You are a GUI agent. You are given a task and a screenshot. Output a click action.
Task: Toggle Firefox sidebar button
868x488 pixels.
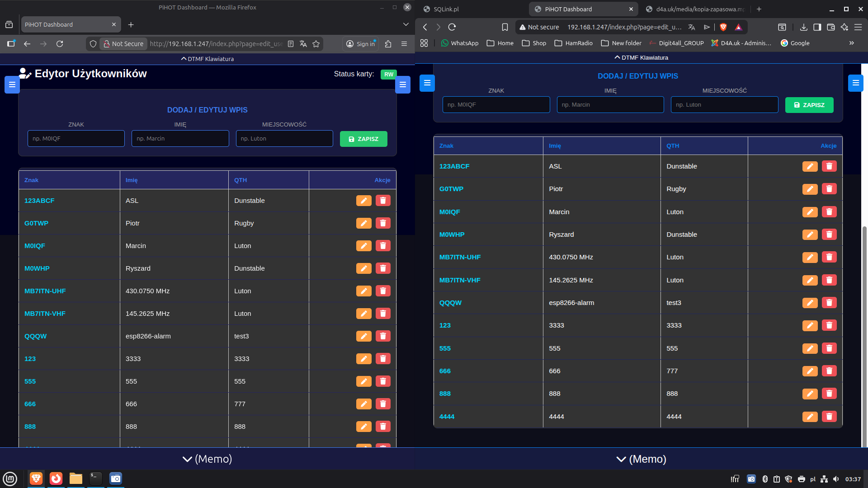coord(11,44)
